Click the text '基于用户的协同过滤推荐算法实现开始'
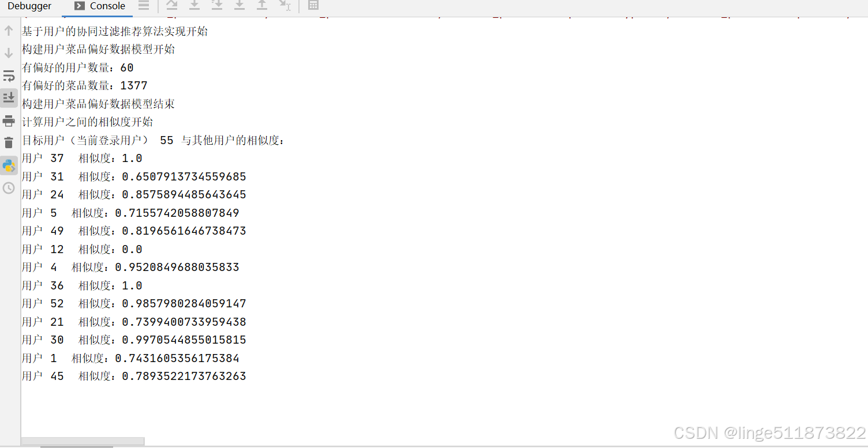Viewport: 868px width, 448px height. 115,31
